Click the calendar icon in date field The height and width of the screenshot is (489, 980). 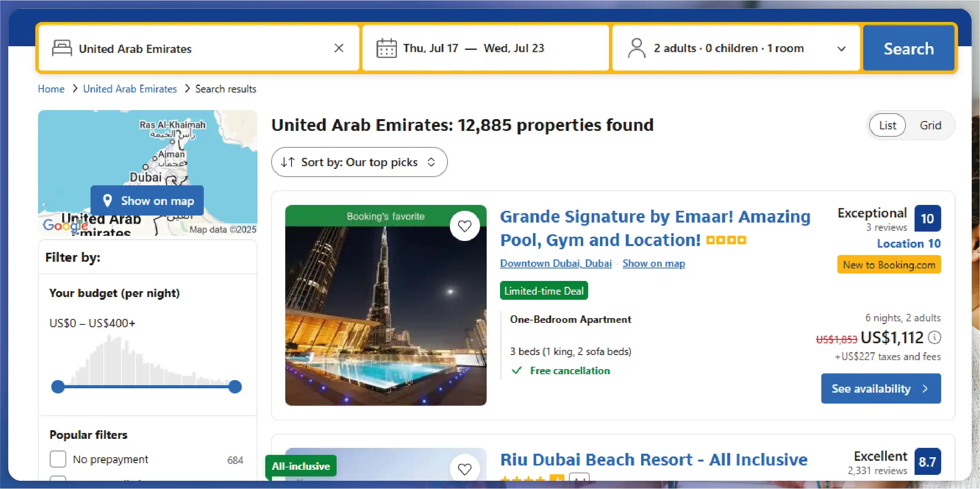point(386,49)
